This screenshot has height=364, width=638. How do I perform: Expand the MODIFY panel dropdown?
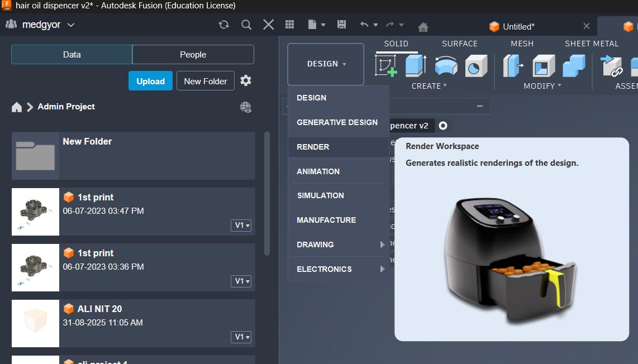tap(542, 86)
